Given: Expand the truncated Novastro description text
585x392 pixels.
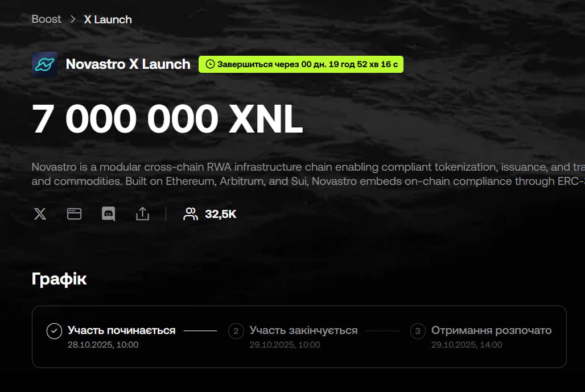Looking at the screenshot, I should click(x=308, y=174).
